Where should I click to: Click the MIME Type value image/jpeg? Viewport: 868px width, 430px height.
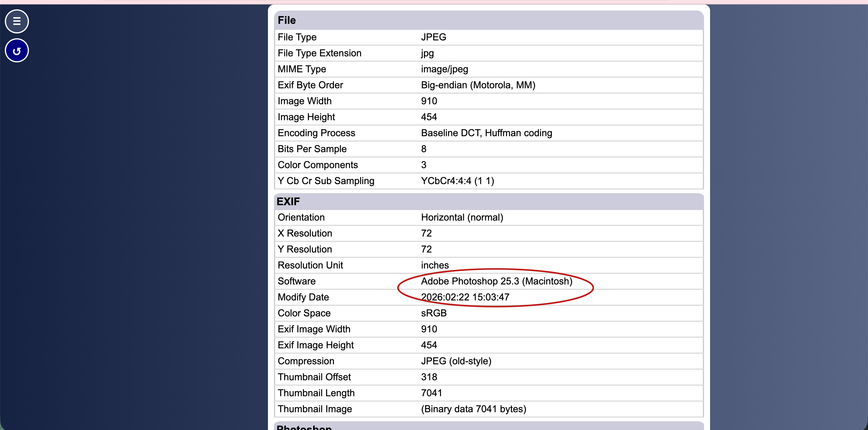[444, 69]
